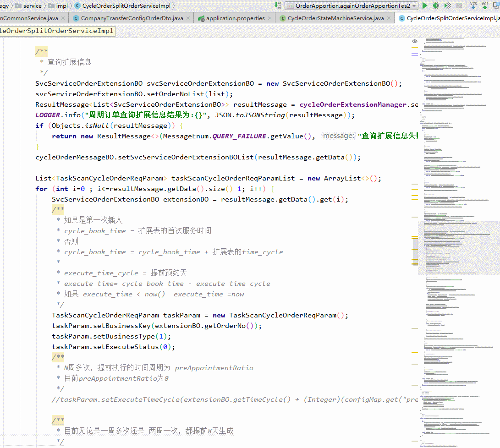The width and height of the screenshot is (500, 448).
Task: Click the highlighted viewport region in the code minimap
Action: pyautogui.click(x=459, y=248)
